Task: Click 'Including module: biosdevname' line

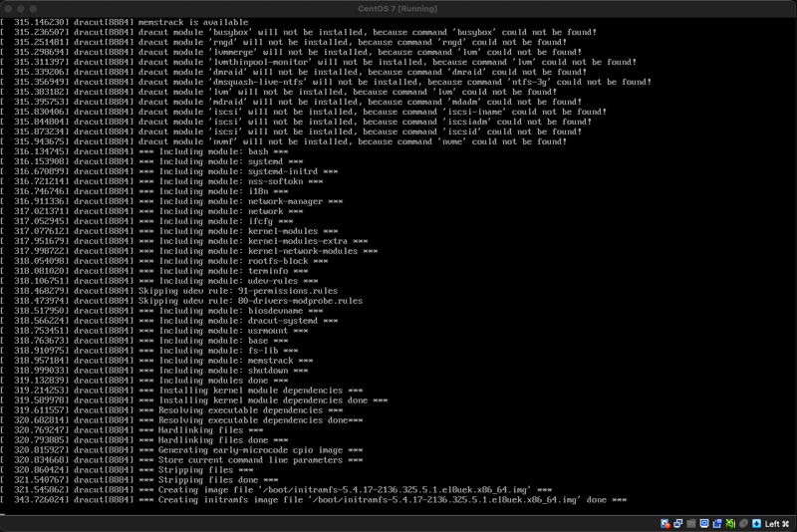Action: point(161,311)
